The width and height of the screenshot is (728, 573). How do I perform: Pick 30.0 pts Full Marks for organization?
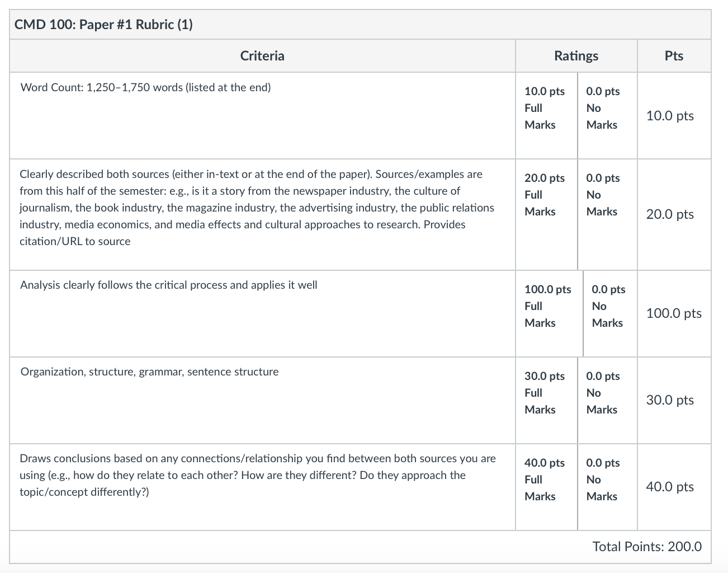pos(546,400)
